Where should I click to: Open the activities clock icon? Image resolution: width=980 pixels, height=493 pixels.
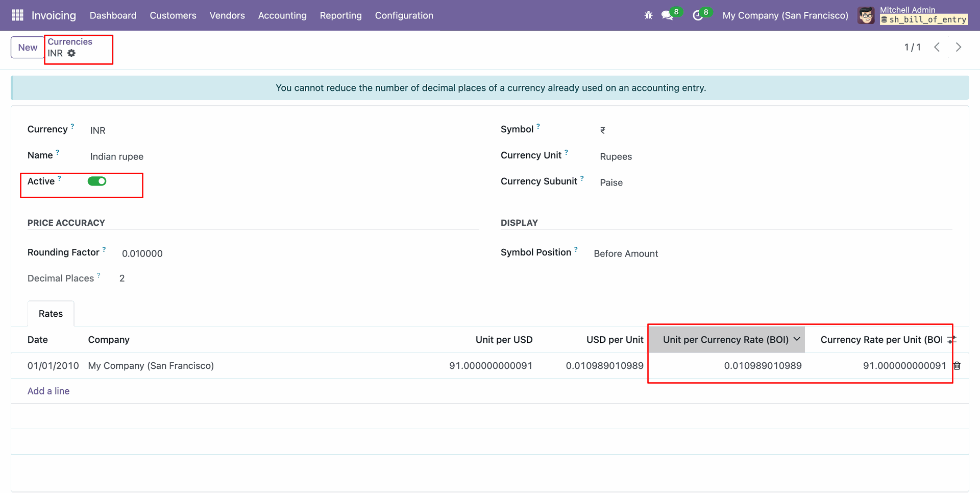[x=697, y=15]
